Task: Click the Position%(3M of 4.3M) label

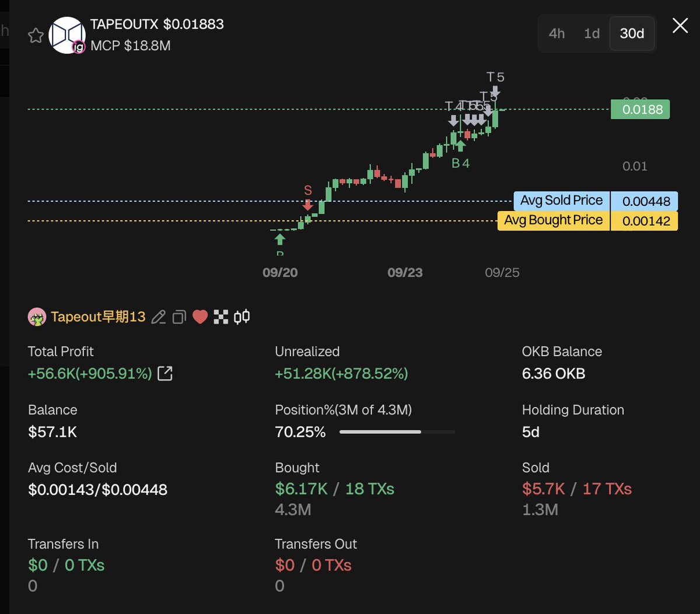Action: 344,410
